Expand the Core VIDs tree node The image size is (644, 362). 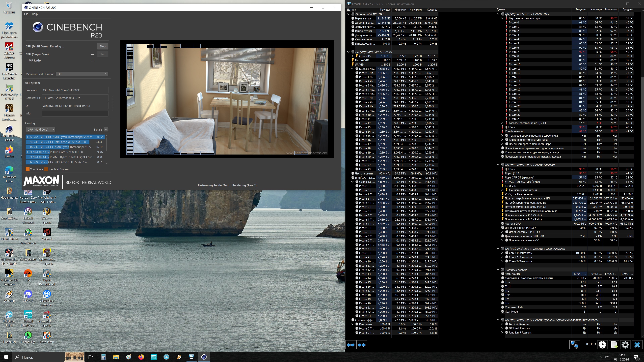352,56
